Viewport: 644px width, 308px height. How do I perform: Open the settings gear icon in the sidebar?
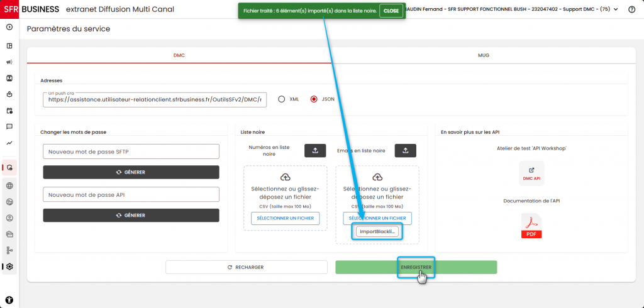(x=9, y=267)
